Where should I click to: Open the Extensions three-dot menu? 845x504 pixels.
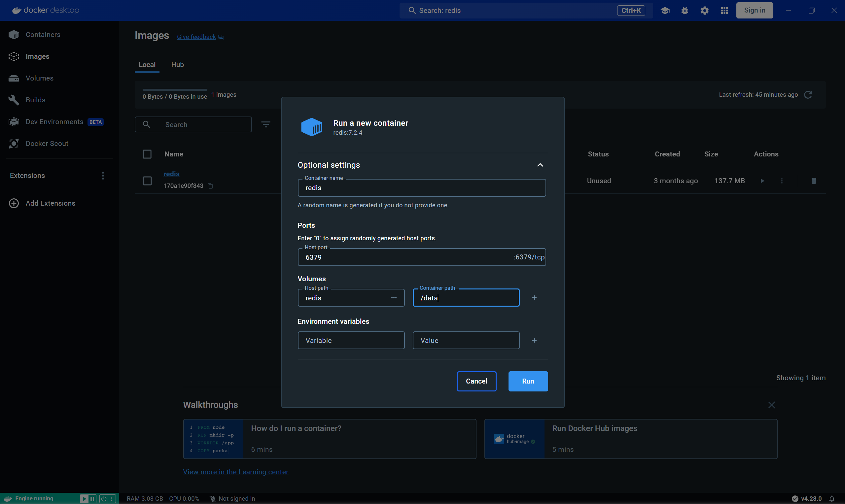(x=103, y=176)
